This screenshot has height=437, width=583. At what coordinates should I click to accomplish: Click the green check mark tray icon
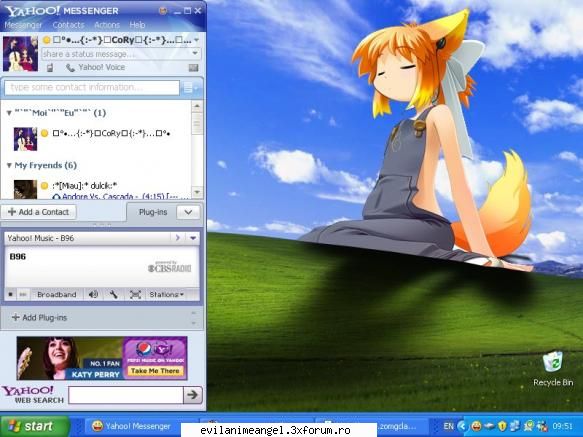(x=528, y=426)
